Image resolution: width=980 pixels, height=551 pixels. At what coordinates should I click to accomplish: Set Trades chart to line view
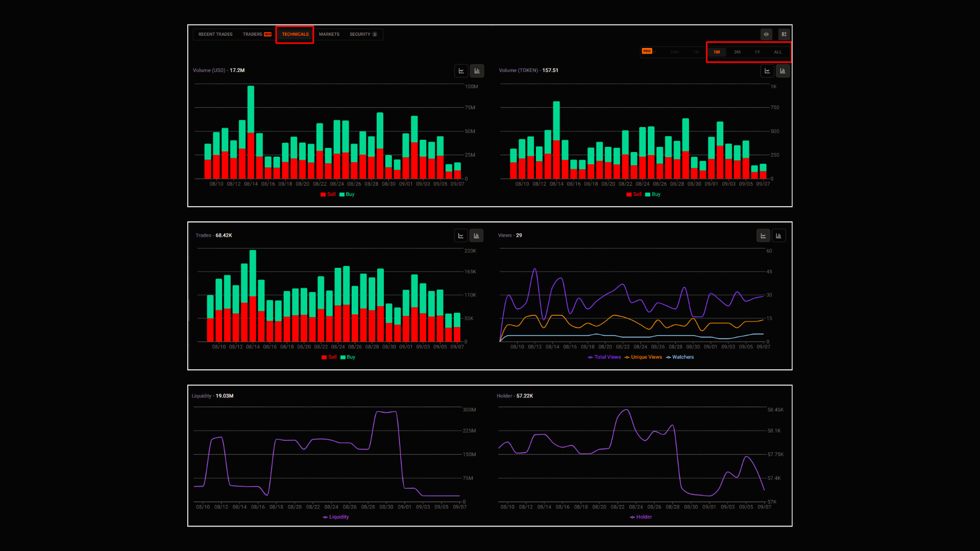[461, 236]
